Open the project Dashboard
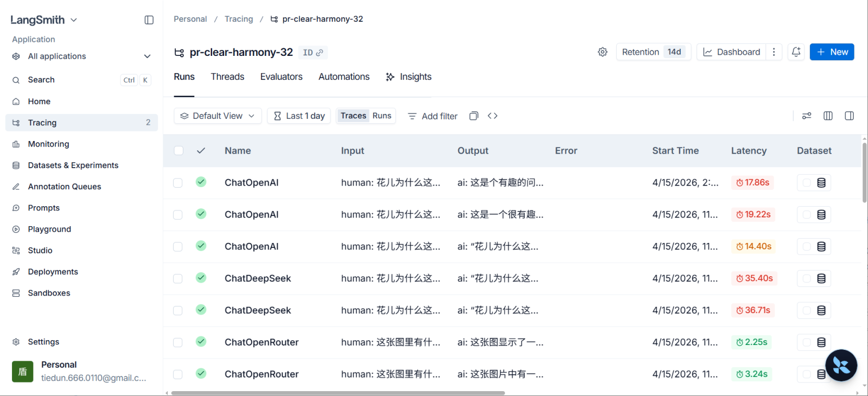The height and width of the screenshot is (396, 868). (x=731, y=52)
